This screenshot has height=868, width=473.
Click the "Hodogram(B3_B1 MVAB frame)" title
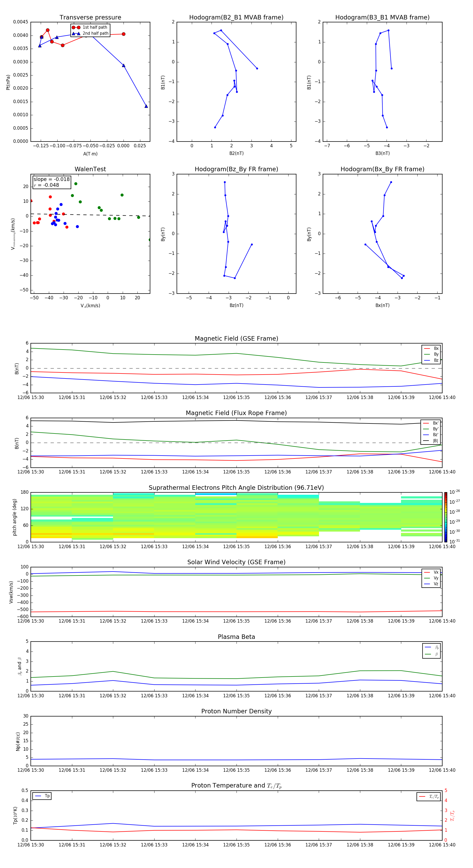382,17
